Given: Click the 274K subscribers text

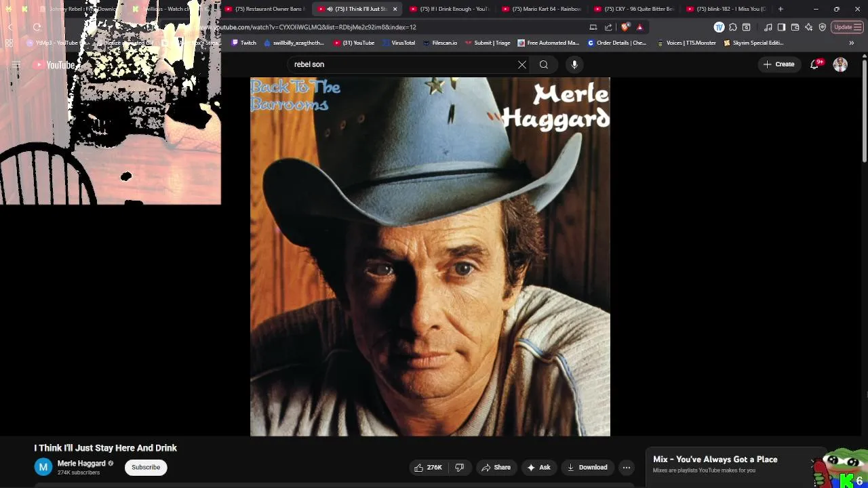Looking at the screenshot, I should pyautogui.click(x=79, y=472).
